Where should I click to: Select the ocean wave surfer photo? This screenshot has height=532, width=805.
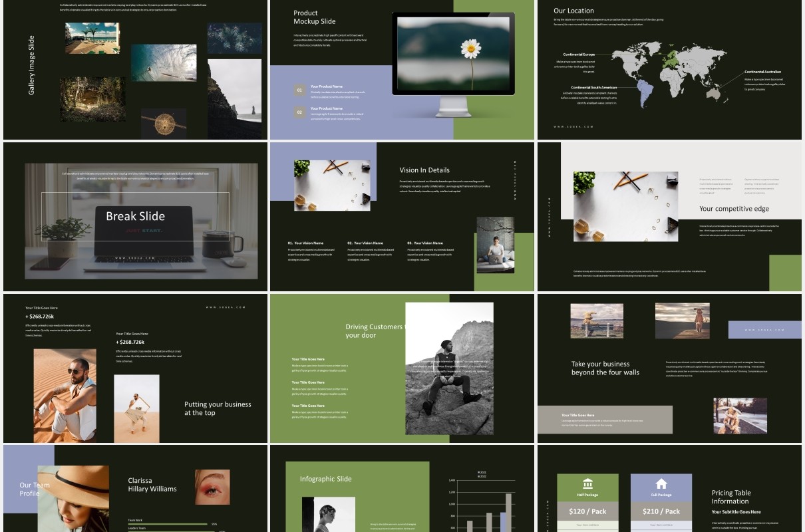(164, 63)
